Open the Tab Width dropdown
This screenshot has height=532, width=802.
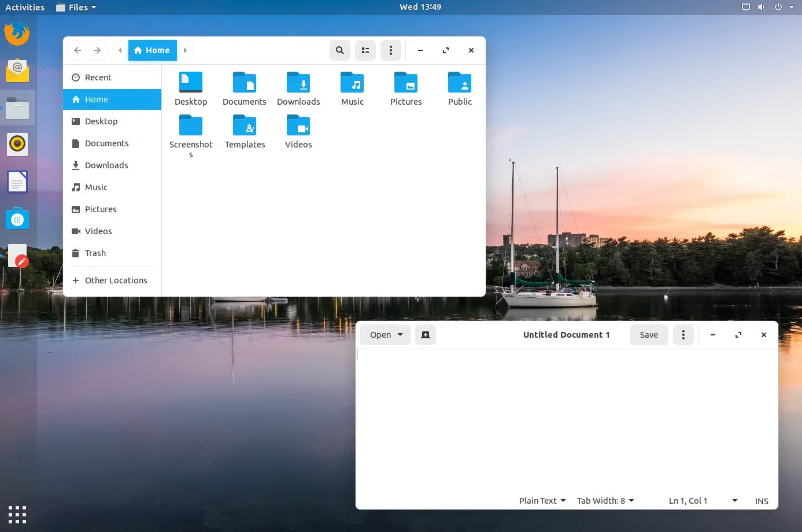click(x=605, y=501)
